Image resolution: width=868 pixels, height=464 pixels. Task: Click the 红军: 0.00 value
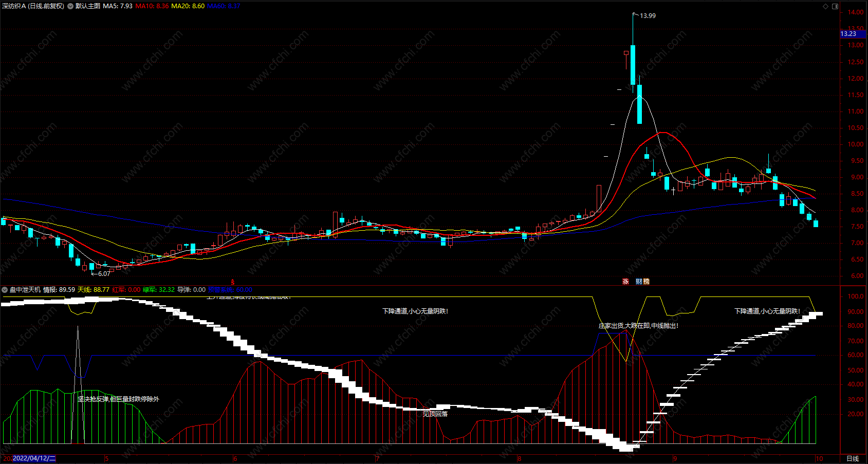(x=126, y=290)
